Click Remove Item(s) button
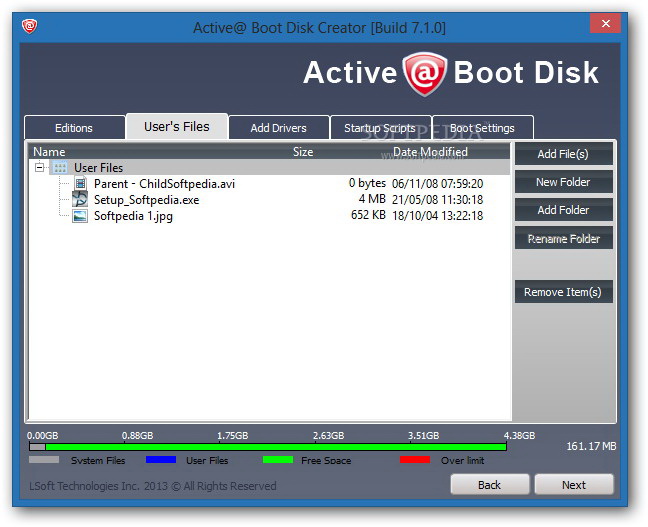The height and width of the screenshot is (527, 648). click(563, 292)
